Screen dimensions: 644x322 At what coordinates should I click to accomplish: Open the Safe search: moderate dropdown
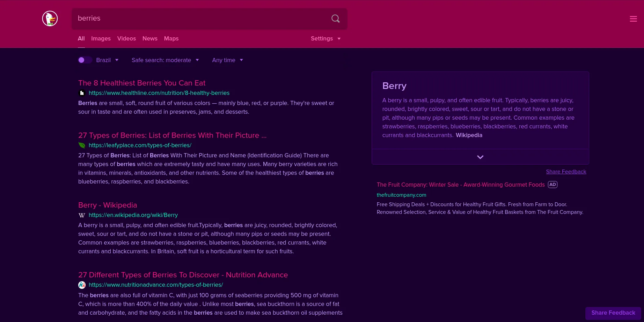pos(165,60)
